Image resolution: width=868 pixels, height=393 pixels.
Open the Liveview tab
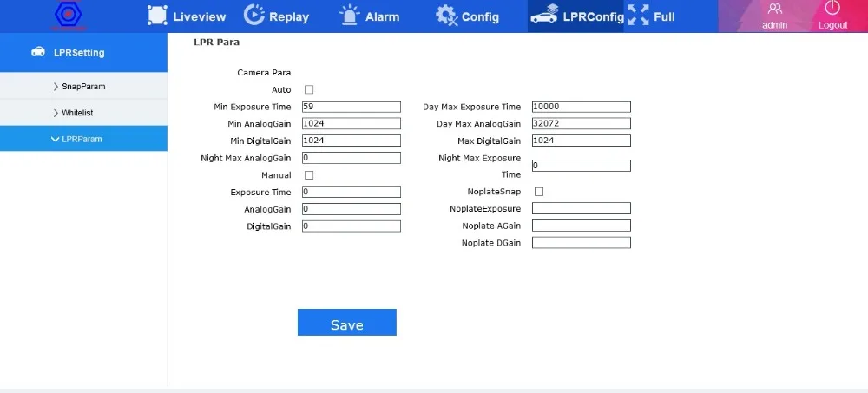187,16
